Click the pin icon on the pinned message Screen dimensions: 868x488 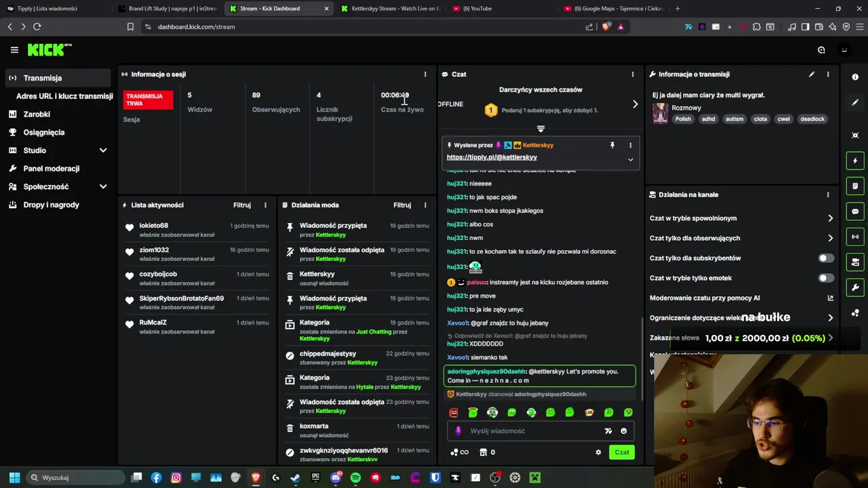click(612, 145)
